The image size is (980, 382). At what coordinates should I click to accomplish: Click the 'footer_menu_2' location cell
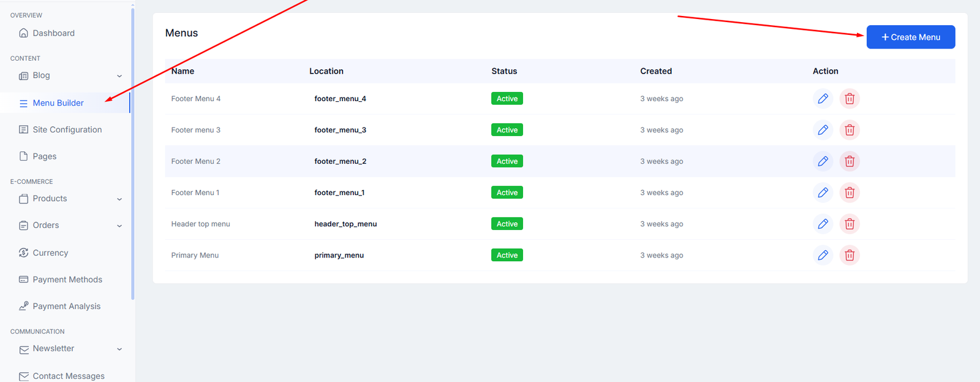tap(341, 161)
